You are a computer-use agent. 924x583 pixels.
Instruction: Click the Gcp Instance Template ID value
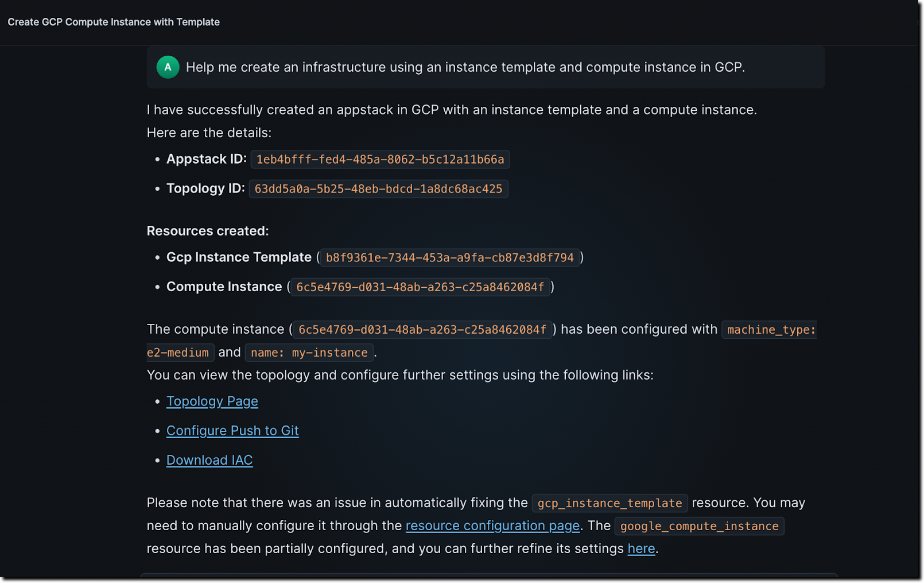click(x=449, y=257)
